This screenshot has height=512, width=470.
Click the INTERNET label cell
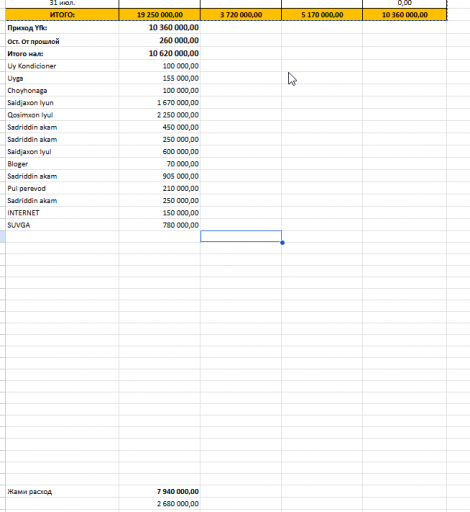(x=62, y=213)
